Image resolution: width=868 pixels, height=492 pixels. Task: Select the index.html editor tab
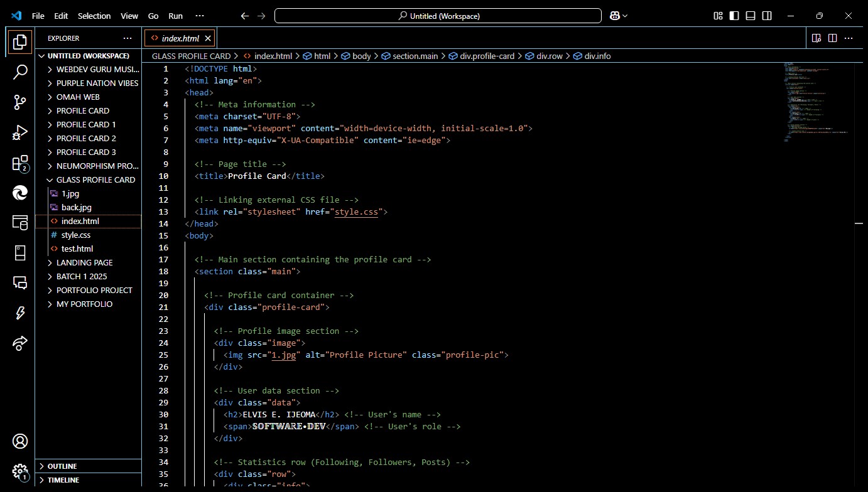pos(180,38)
